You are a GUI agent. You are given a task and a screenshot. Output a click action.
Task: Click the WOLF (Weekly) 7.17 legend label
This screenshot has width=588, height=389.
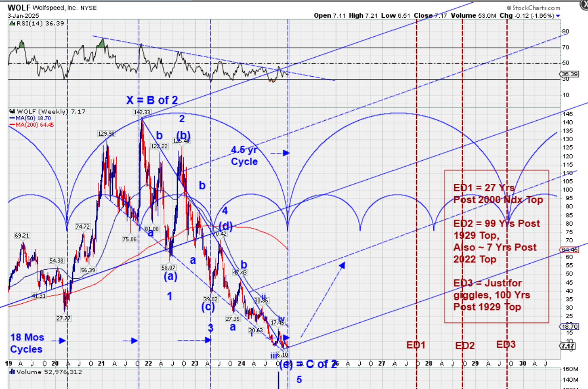(50, 111)
